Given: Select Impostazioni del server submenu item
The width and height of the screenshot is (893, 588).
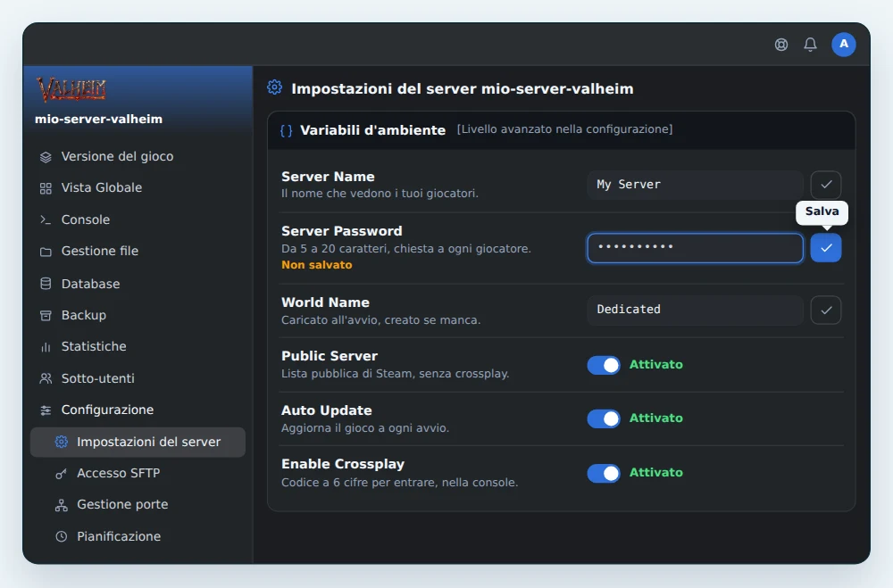Looking at the screenshot, I should click(138, 442).
